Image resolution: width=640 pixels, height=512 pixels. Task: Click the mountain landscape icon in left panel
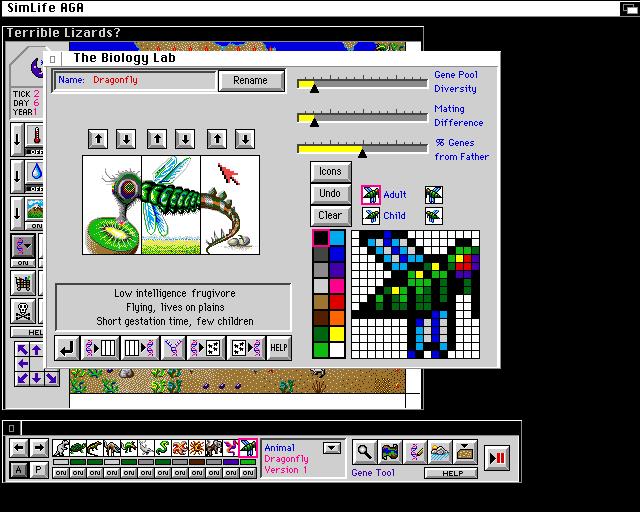click(x=35, y=209)
